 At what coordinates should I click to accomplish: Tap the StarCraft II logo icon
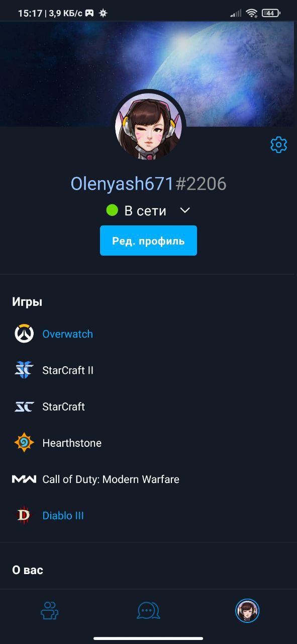[24, 370]
